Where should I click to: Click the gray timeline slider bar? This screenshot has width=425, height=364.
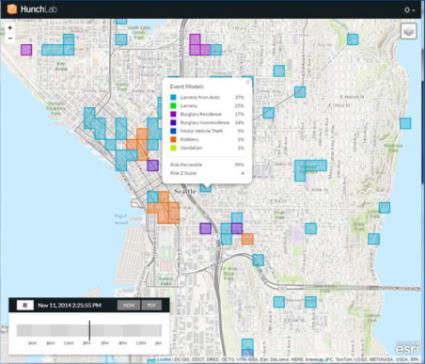point(89,331)
